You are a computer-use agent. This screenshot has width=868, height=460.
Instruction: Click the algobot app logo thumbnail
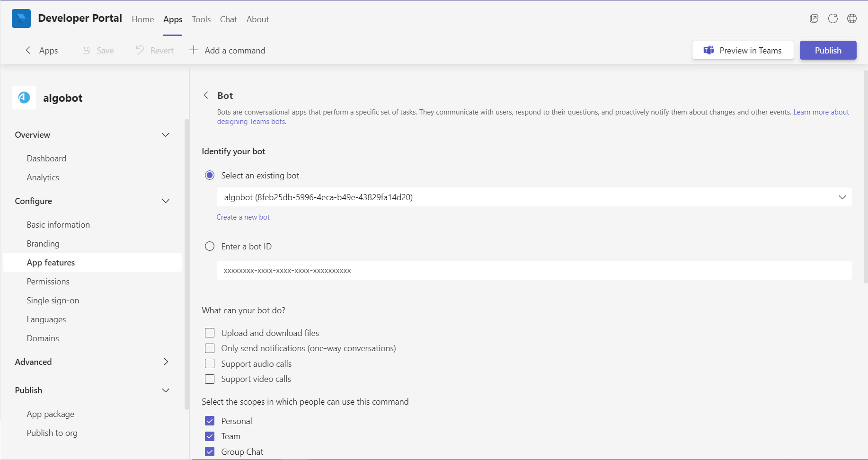pos(24,97)
